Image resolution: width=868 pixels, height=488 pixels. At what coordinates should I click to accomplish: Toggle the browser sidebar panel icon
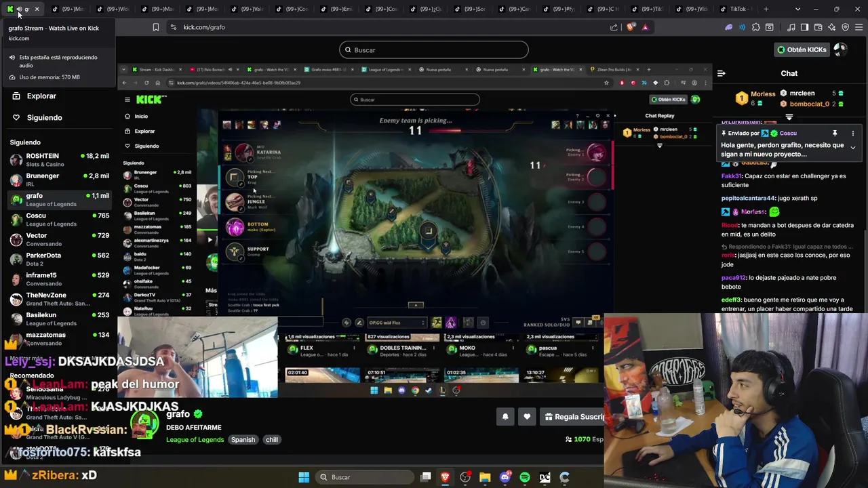point(804,27)
